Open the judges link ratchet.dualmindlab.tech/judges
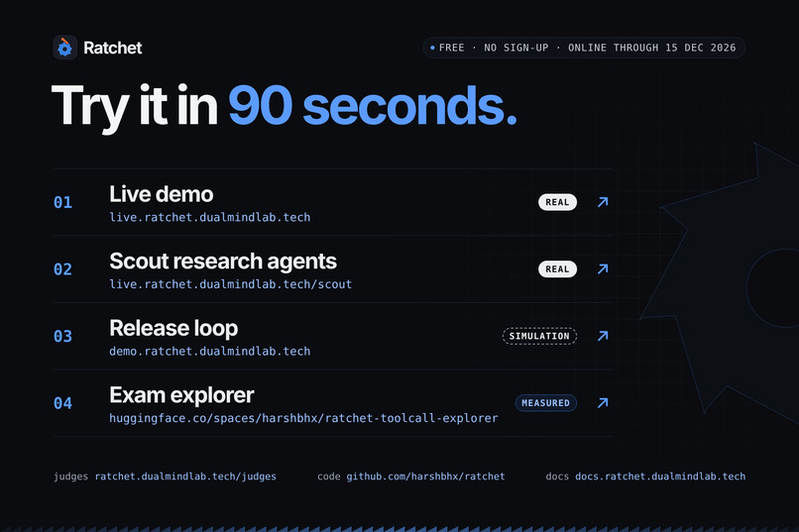Screen dimensions: 799x532 [x=185, y=477]
